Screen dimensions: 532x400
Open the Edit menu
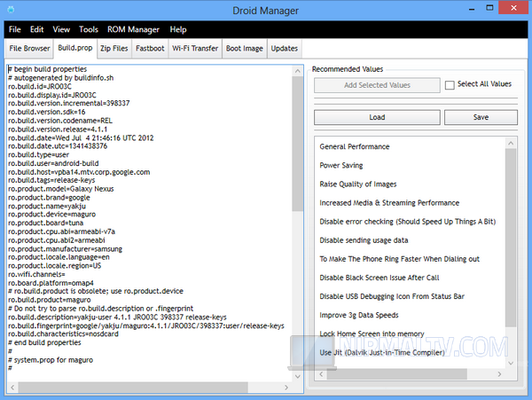36,29
